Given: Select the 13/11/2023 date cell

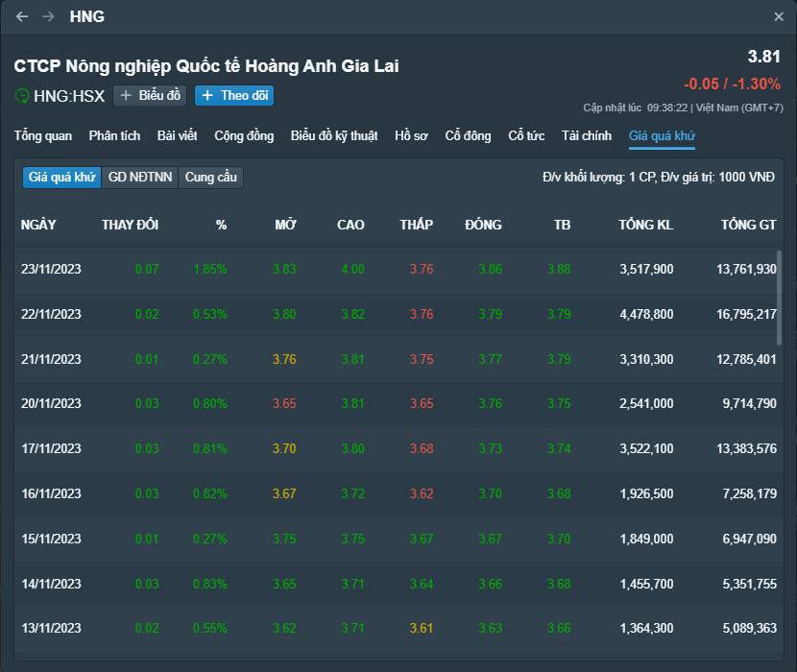Looking at the screenshot, I should coord(51,628).
